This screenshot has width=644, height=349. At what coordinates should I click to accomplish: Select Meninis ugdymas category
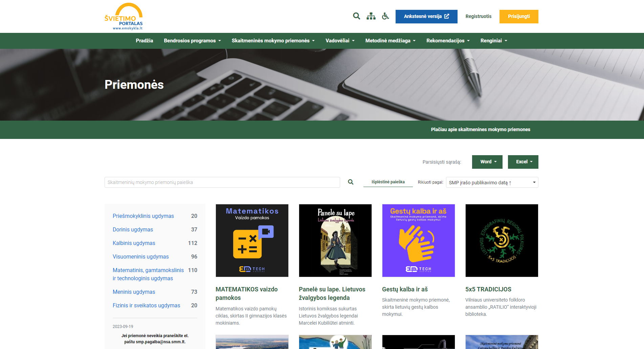tap(134, 292)
